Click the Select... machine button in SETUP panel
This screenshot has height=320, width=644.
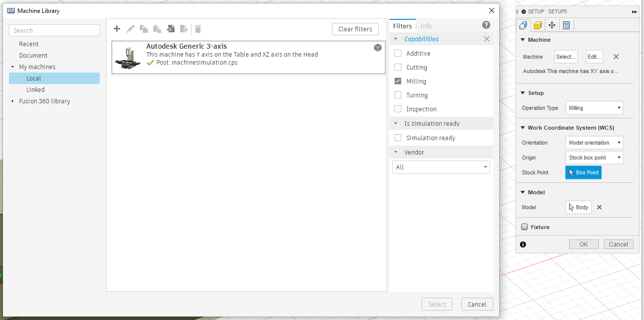pyautogui.click(x=566, y=57)
